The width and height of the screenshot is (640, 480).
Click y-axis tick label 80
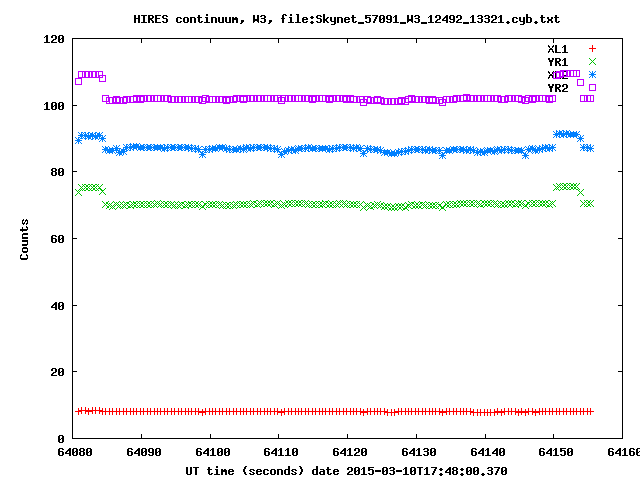[58, 172]
